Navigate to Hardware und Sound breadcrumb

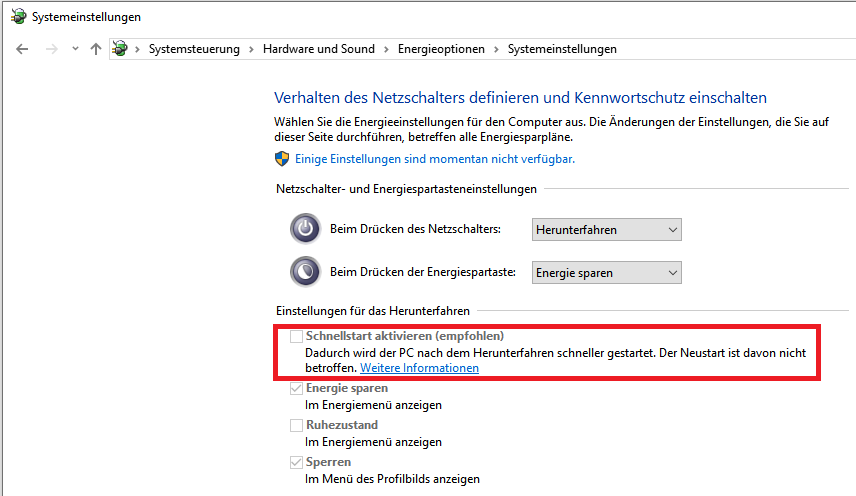pos(319,49)
